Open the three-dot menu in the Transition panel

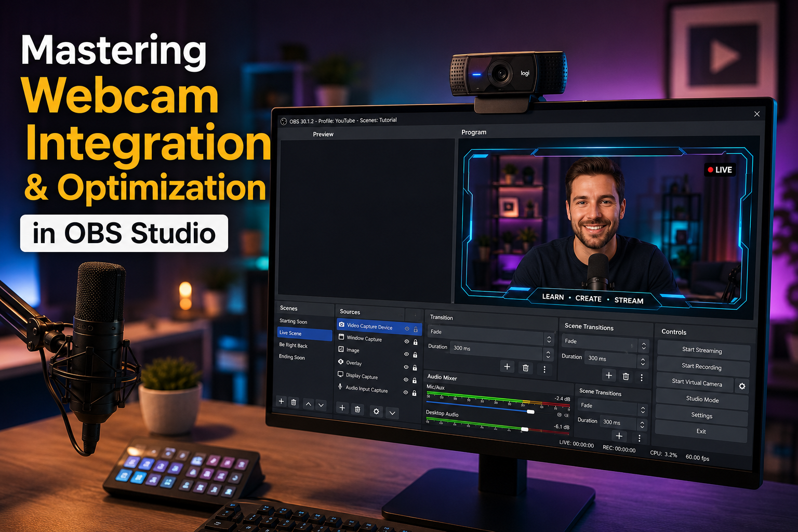click(544, 369)
